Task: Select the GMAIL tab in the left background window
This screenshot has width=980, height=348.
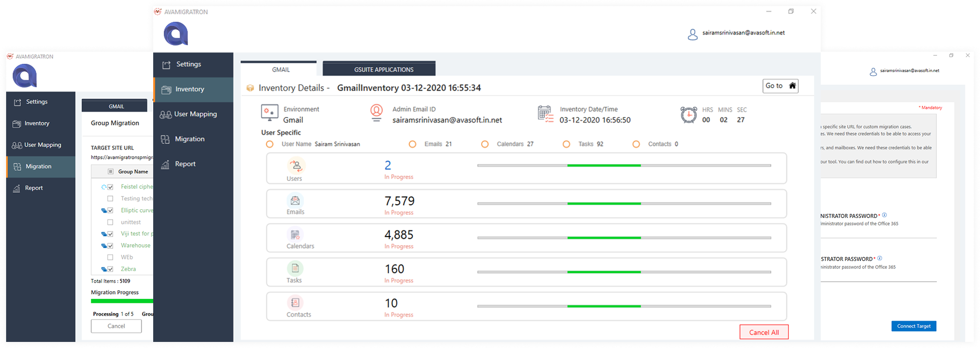Action: pyautogui.click(x=115, y=106)
